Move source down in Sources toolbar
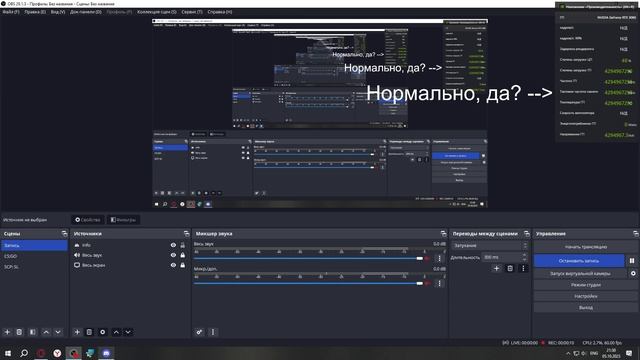 [x=128, y=332]
